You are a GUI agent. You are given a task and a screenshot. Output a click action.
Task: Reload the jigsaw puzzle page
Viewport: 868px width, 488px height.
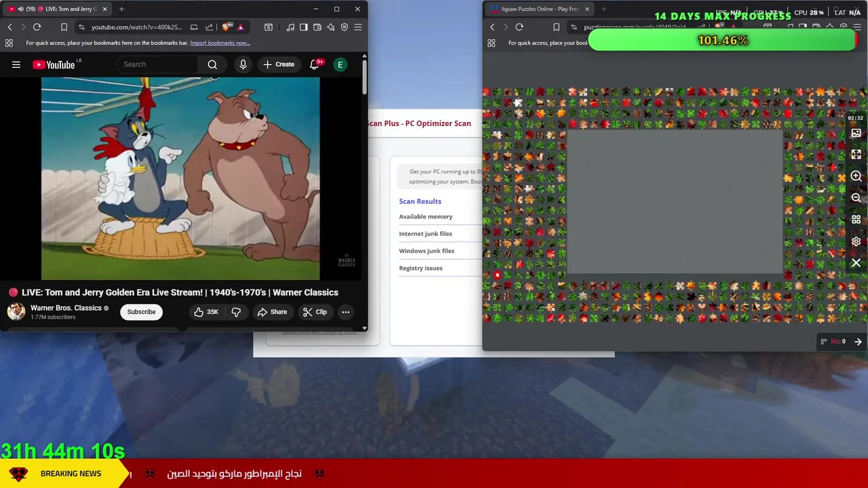click(519, 27)
